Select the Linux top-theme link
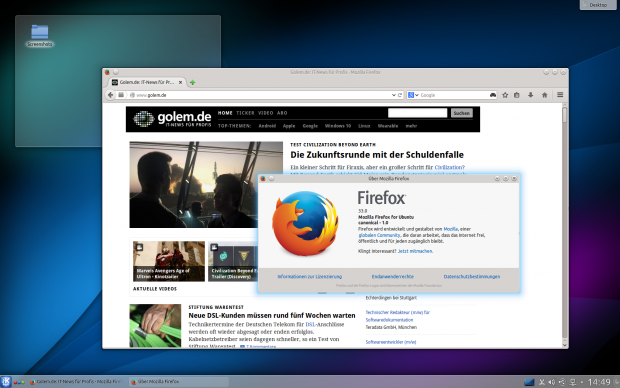The width and height of the screenshot is (620, 388). pos(364,126)
